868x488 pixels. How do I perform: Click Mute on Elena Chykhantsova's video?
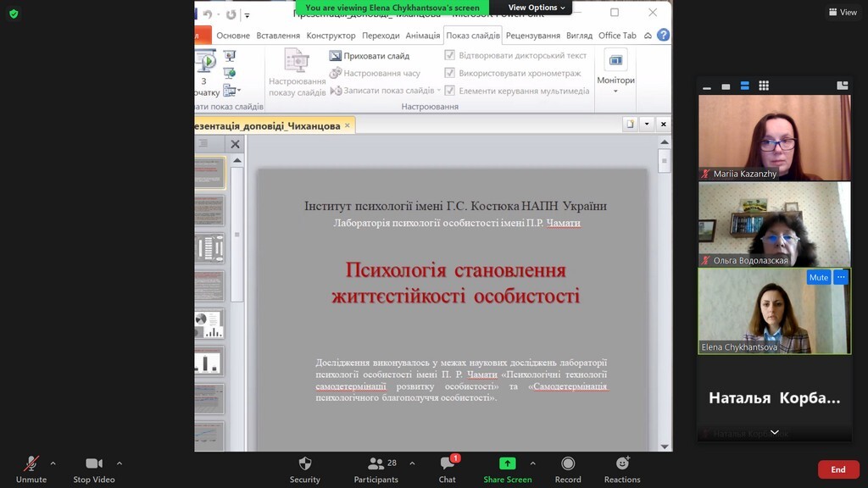[818, 277]
